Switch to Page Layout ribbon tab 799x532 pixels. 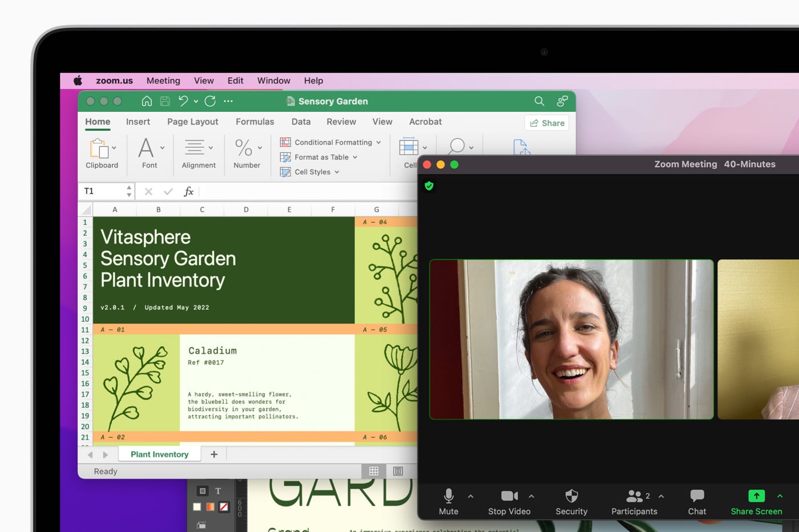point(193,122)
